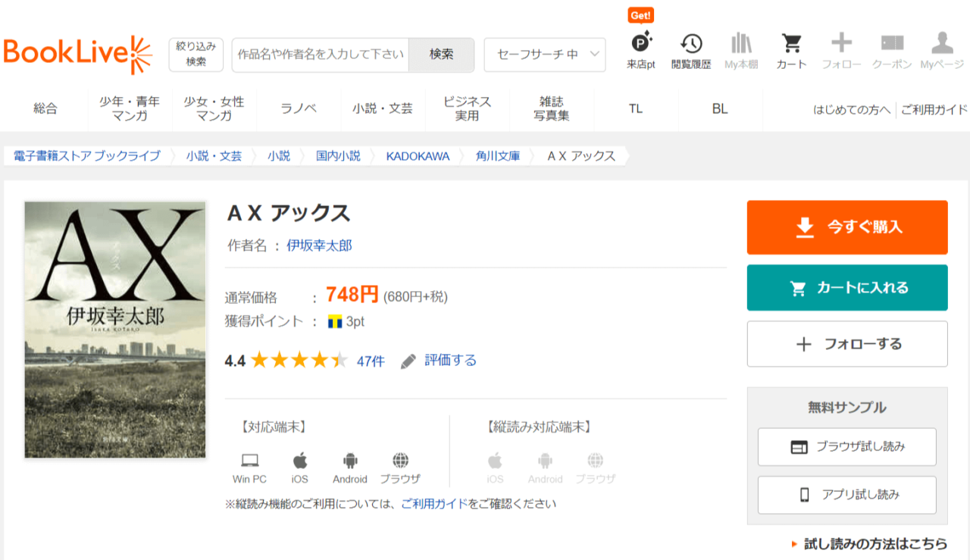This screenshot has width=970, height=560.
Task: Click the Win PC device icon
Action: tap(249, 460)
